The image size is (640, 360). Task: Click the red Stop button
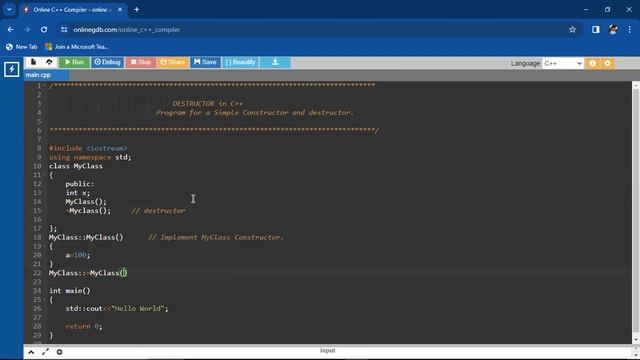coord(140,62)
